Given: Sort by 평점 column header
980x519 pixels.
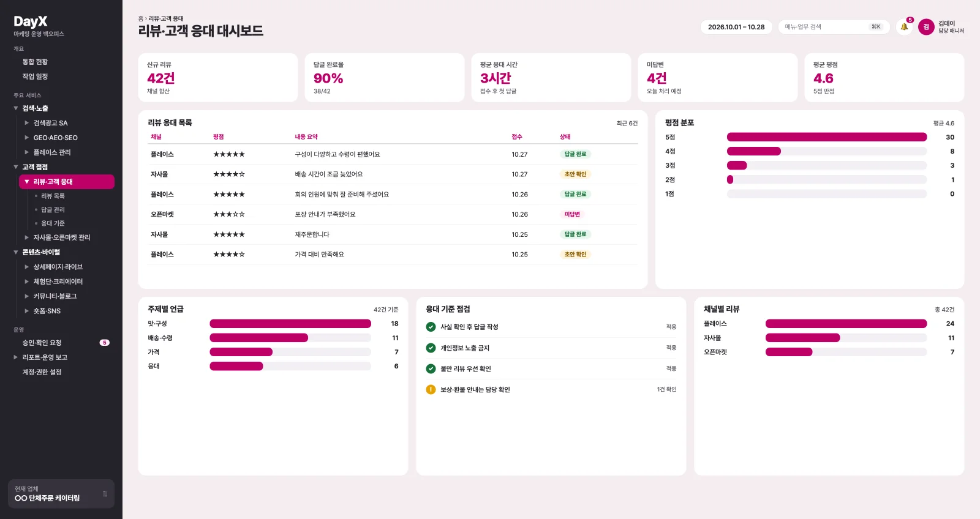Looking at the screenshot, I should point(218,136).
